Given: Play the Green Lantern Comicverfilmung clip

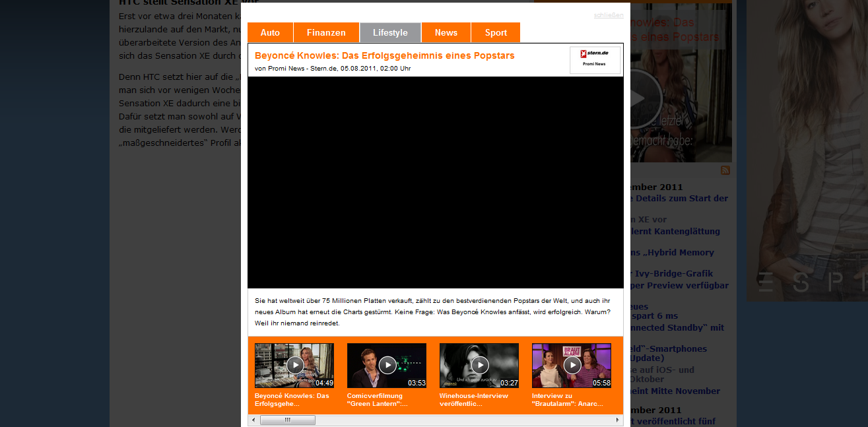Looking at the screenshot, I should pyautogui.click(x=387, y=365).
